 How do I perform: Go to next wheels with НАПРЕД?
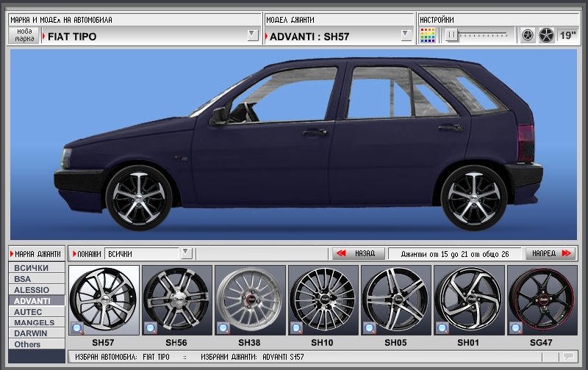point(550,253)
